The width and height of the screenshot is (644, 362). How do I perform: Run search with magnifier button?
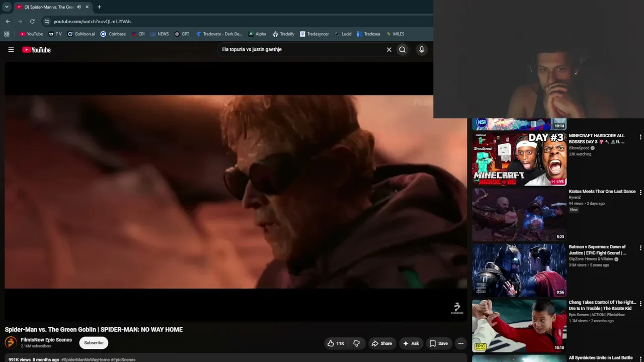(x=403, y=50)
